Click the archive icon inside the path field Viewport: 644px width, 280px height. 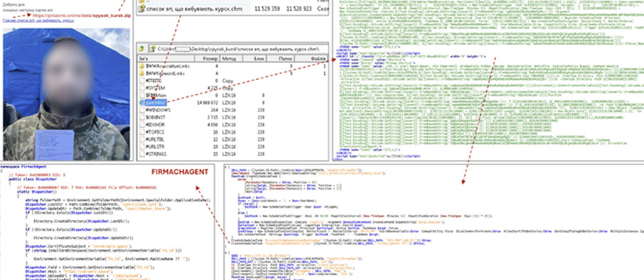152,48
